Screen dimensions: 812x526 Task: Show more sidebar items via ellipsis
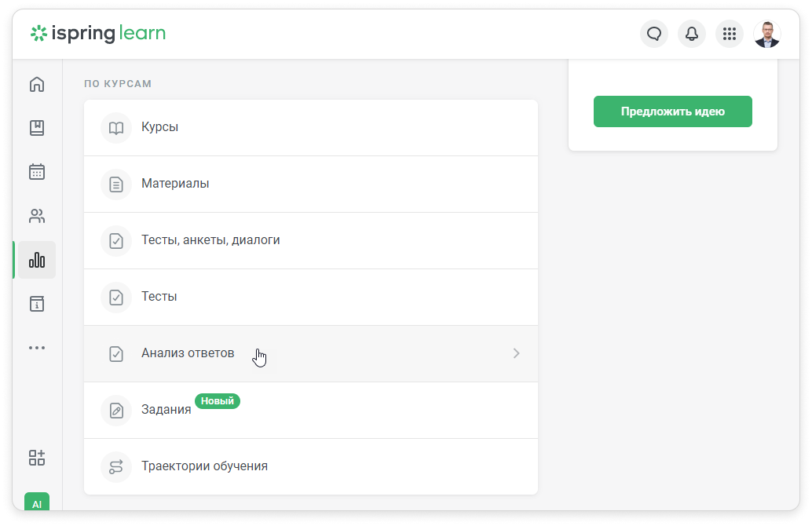(x=37, y=348)
